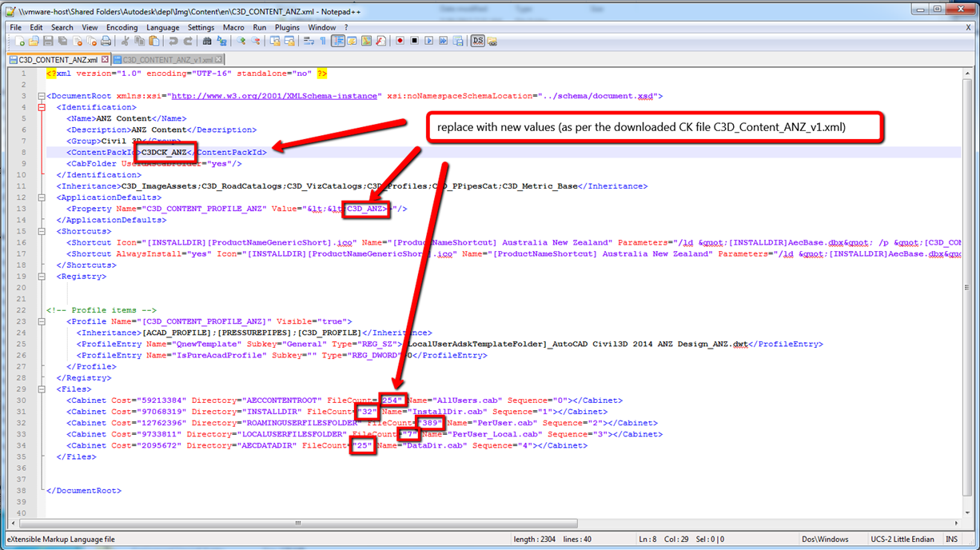
Task: Toggle Show All Characters
Action: 323,40
